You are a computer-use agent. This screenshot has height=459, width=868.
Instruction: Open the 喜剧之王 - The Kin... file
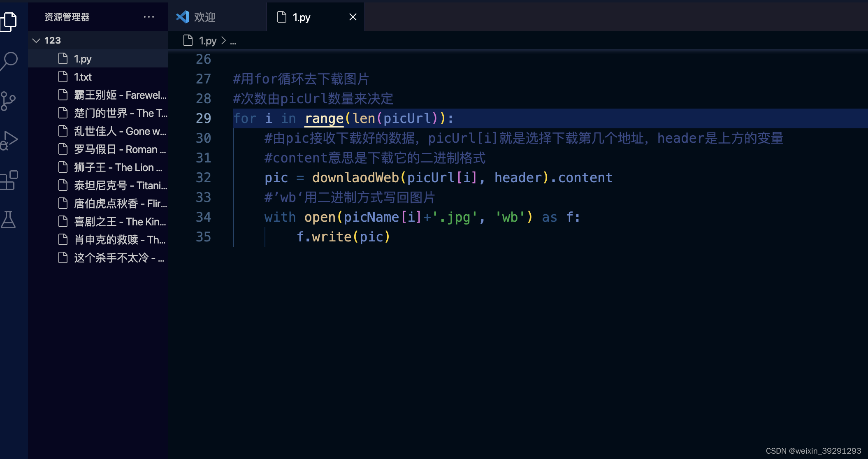click(98, 222)
